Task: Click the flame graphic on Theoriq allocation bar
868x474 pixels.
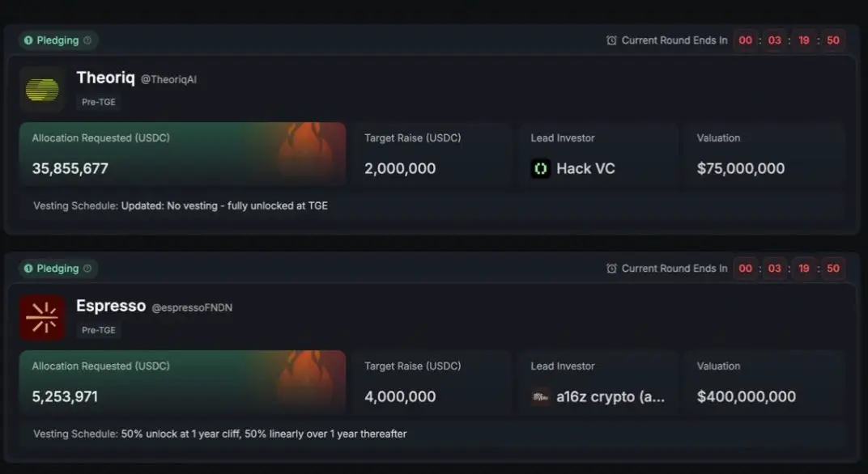Action: tap(307, 150)
